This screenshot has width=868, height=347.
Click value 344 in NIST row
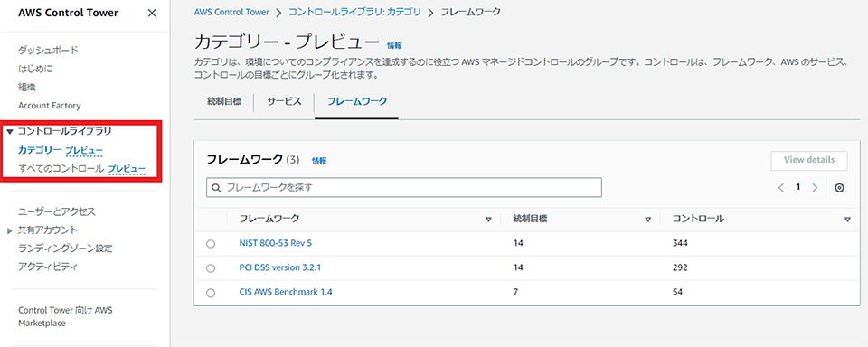[680, 243]
